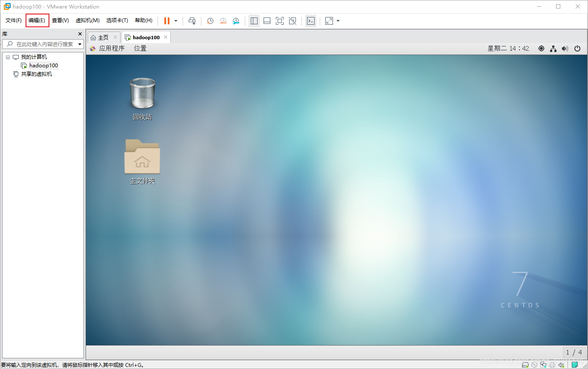Open the CentOS 位置 menu
The image size is (588, 369).
[x=141, y=49]
